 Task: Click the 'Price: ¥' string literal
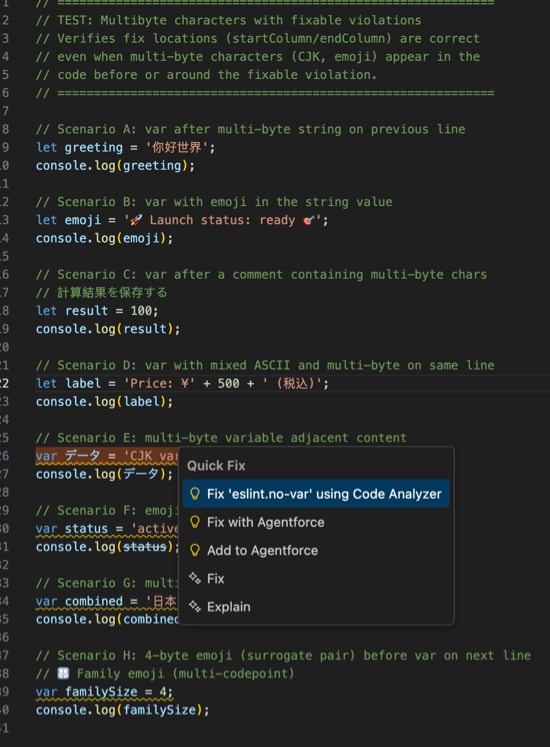159,383
